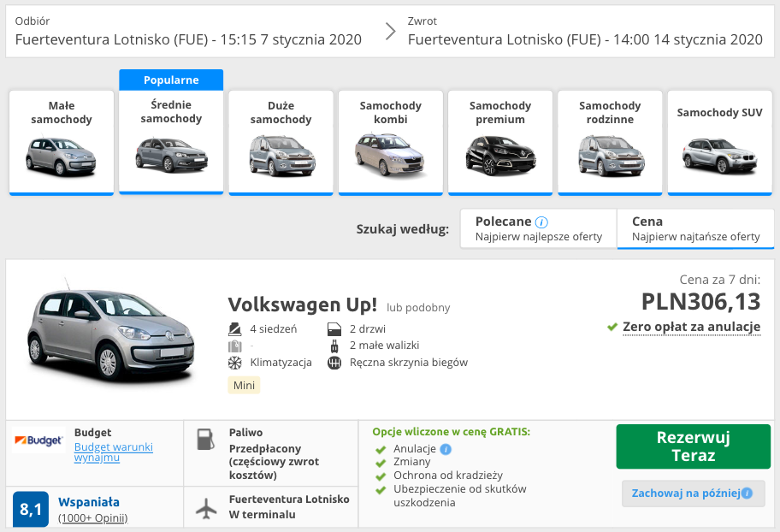Click the Volkswagen Up! car image
Image resolution: width=780 pixels, height=532 pixels.
110,330
